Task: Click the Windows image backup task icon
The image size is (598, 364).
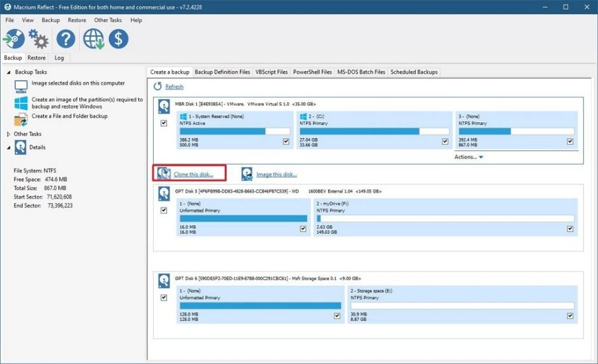Action: [21, 103]
